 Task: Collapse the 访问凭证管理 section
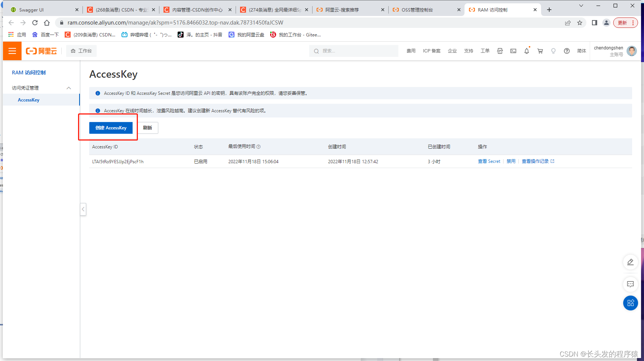[x=69, y=88]
